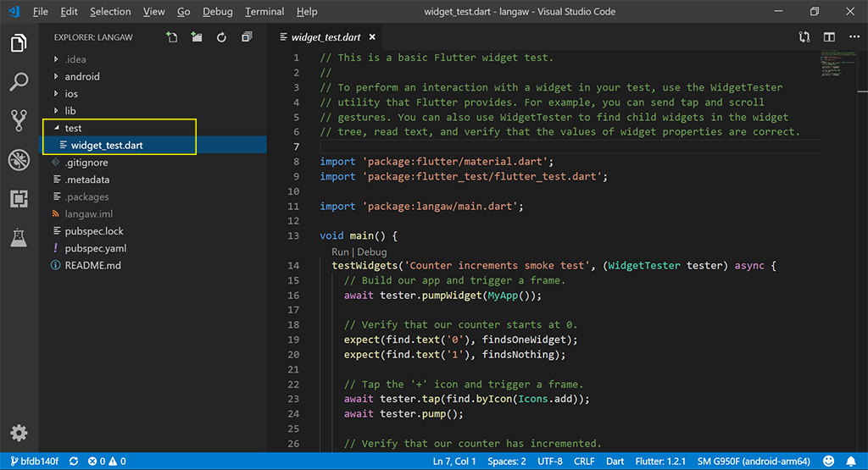Image resolution: width=868 pixels, height=470 pixels.
Task: Click the Refresh Explorer icon
Action: point(221,37)
